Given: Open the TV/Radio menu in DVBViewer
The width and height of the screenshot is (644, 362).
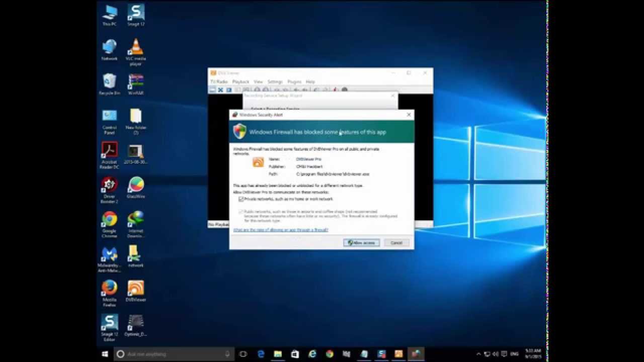Looking at the screenshot, I should (219, 81).
